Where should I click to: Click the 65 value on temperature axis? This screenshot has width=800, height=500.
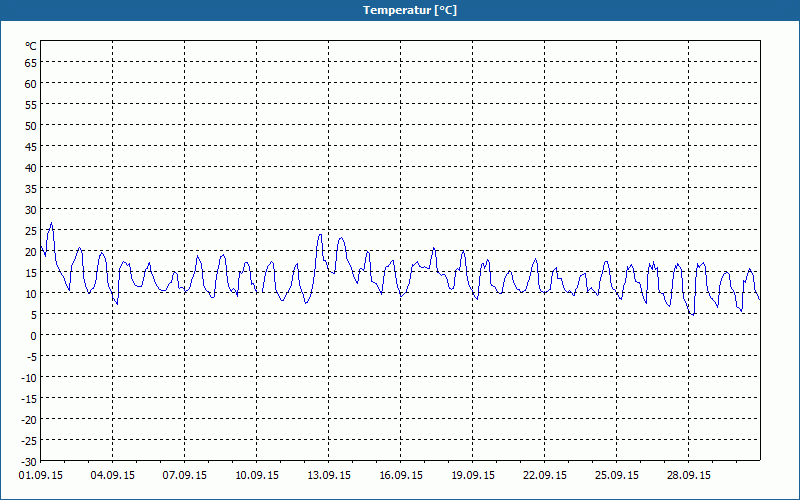[31, 63]
